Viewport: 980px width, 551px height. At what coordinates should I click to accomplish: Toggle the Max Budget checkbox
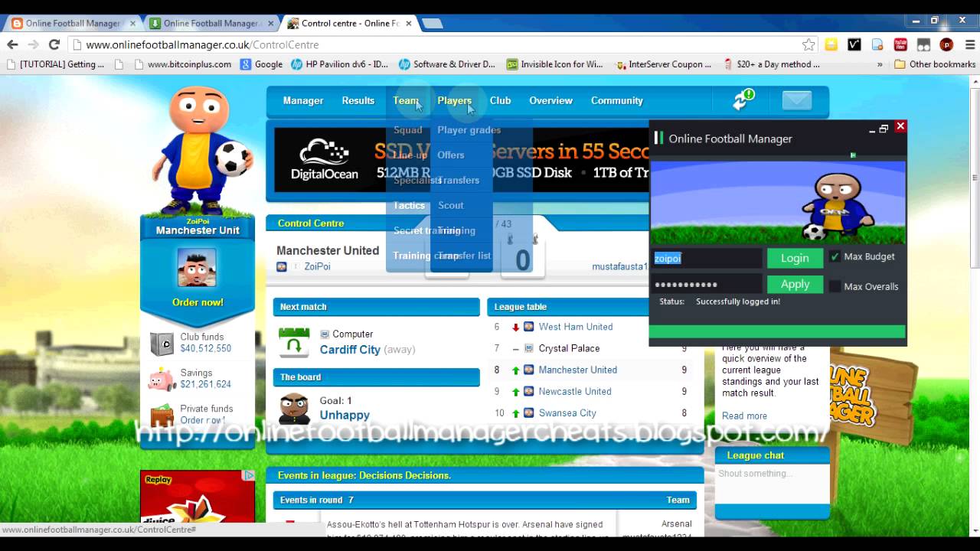point(835,256)
